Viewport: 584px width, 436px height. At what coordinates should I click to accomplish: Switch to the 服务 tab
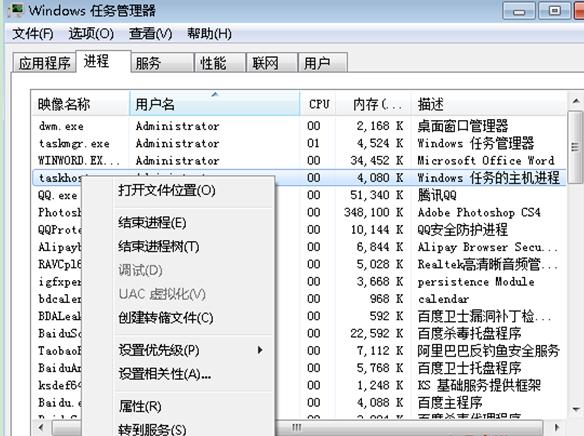coord(162,63)
